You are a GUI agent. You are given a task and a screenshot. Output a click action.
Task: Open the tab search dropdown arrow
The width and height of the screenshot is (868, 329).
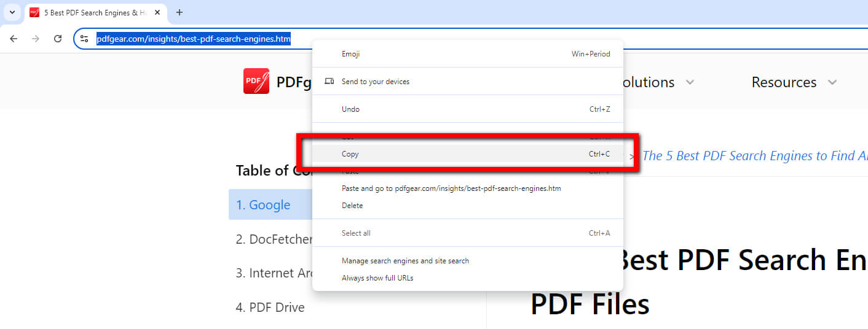(x=12, y=12)
